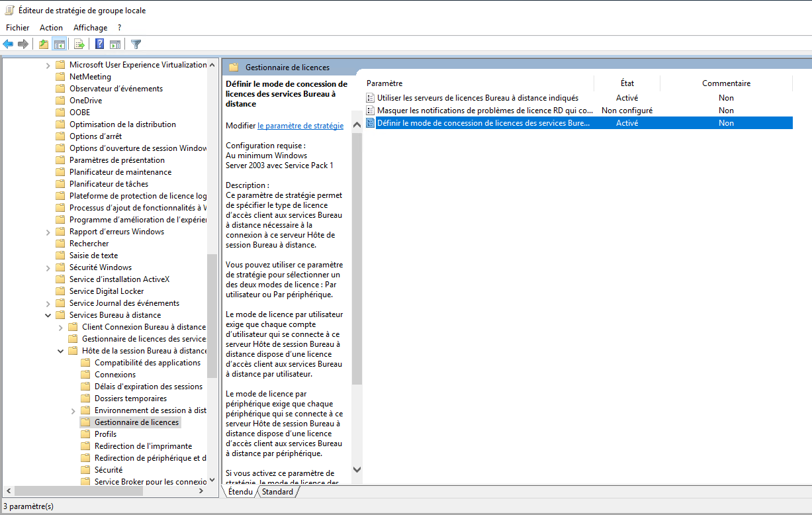Expand the Client Connexion Bureau à distance node
The height and width of the screenshot is (515, 812).
pos(60,326)
